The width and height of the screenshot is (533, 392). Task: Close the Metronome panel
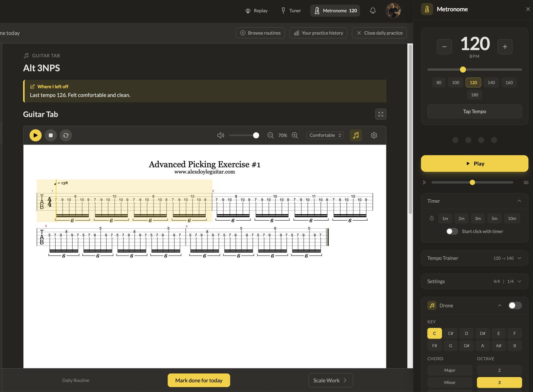pyautogui.click(x=528, y=9)
